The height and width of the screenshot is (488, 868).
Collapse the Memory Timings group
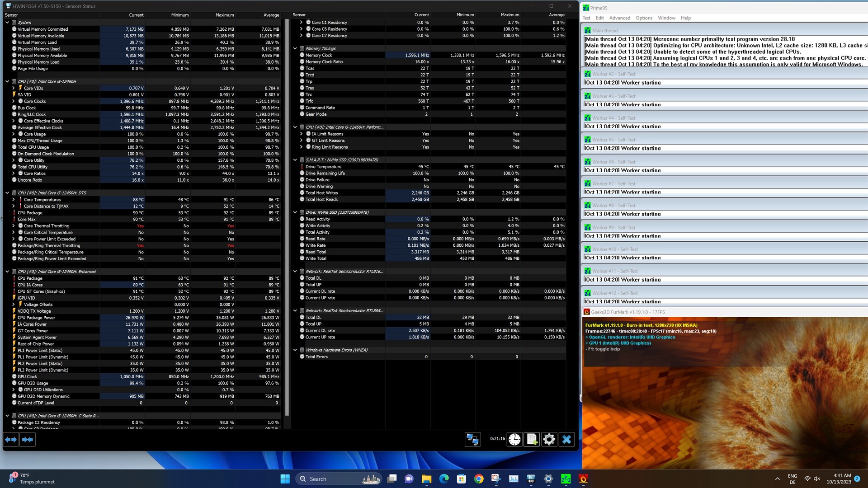click(295, 48)
